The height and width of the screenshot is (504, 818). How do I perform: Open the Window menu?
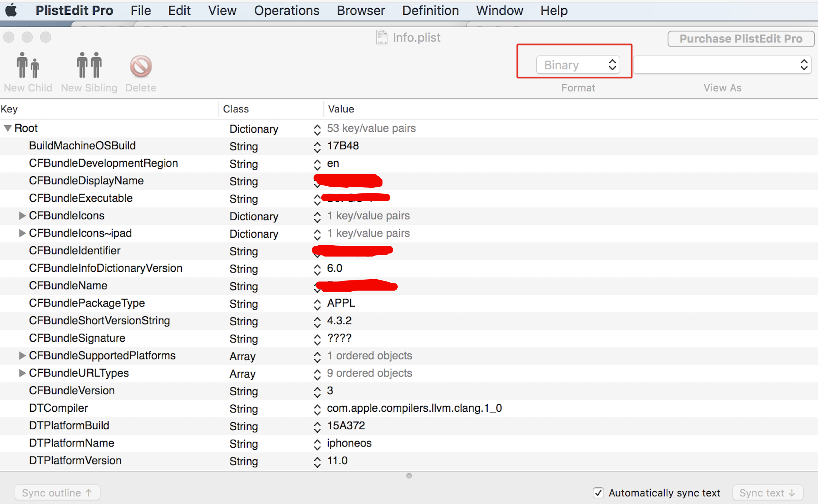coord(500,10)
